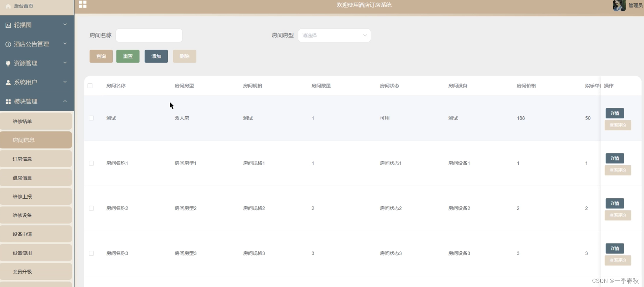644x287 pixels.
Task: Expand the 轮播图 menu chevron
Action: coord(65,25)
